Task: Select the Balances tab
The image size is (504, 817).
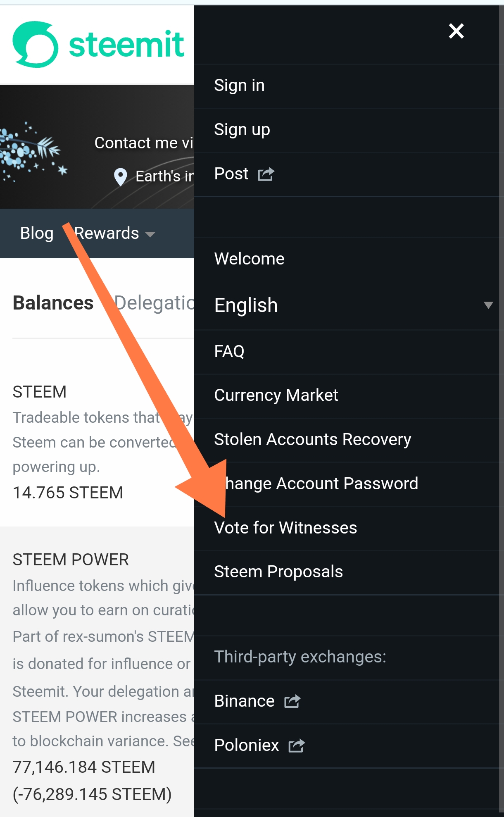Action: click(53, 303)
